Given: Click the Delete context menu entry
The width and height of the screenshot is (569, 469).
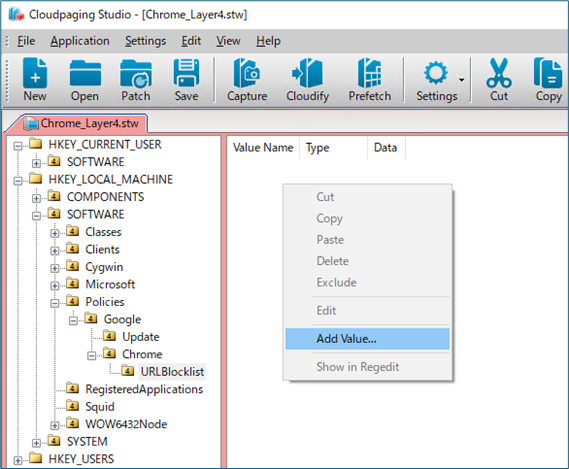Looking at the screenshot, I should click(x=367, y=261).
